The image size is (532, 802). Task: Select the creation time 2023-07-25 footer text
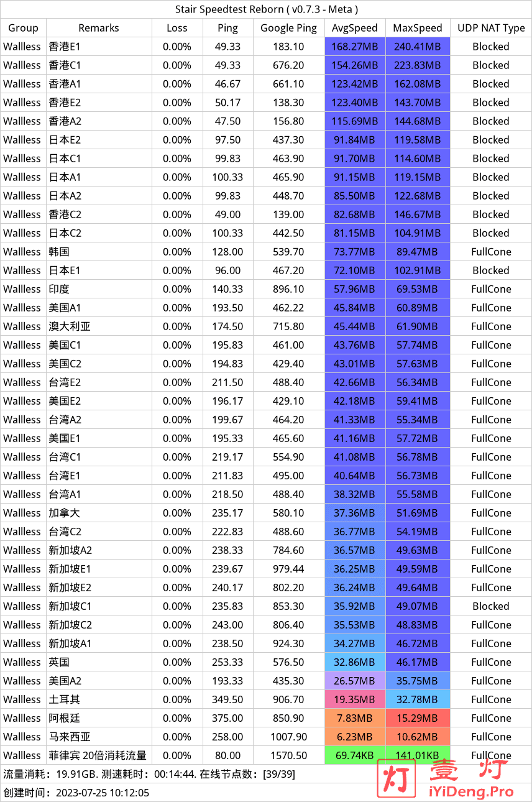(x=76, y=793)
